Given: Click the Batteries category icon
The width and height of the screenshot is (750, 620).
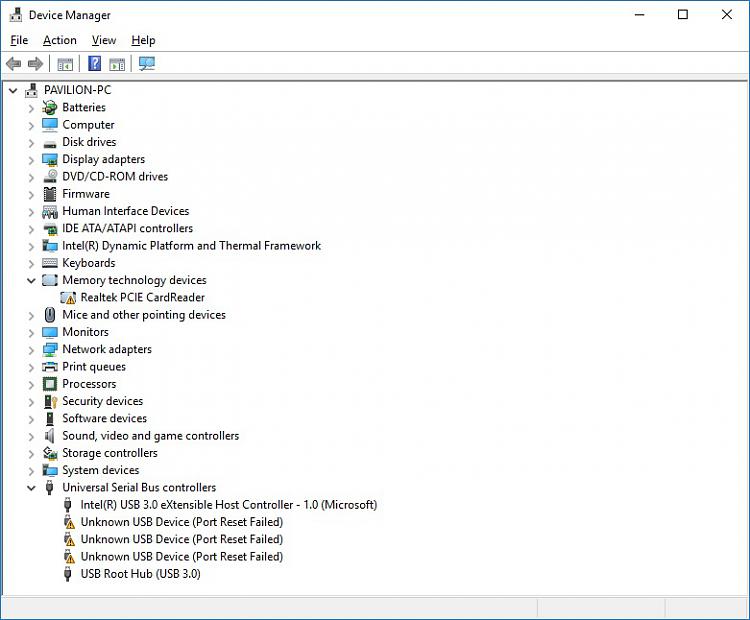Looking at the screenshot, I should pyautogui.click(x=50, y=108).
